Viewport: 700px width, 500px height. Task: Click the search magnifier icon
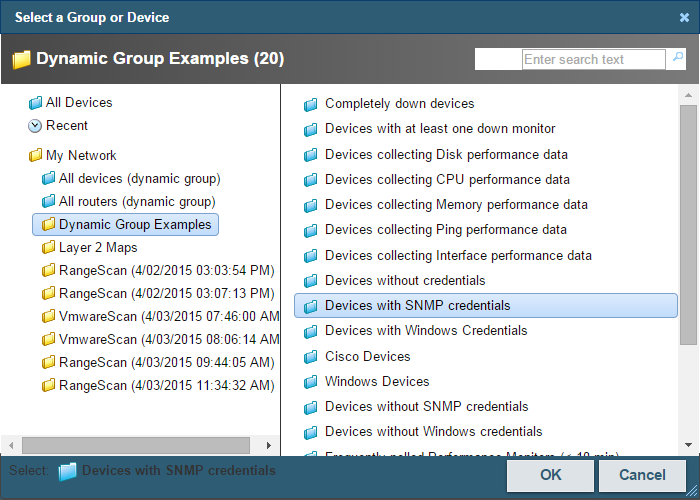tap(678, 57)
